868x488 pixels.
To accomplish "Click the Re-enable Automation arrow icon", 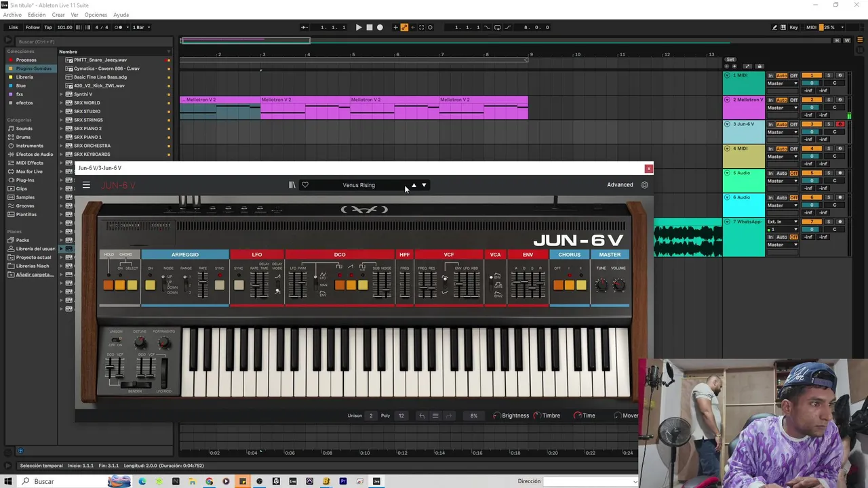I will click(413, 27).
